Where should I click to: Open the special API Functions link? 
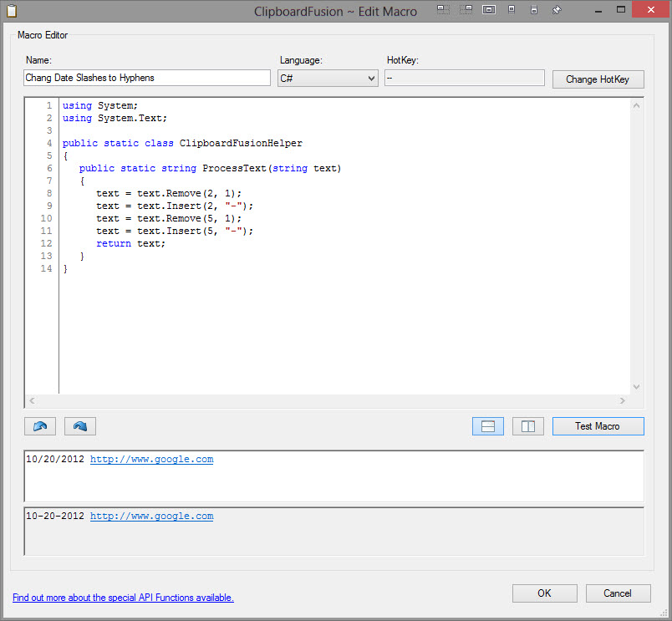123,598
